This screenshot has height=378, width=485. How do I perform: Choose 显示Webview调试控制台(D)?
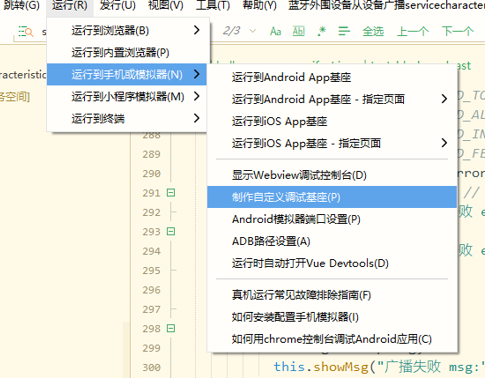point(332,175)
